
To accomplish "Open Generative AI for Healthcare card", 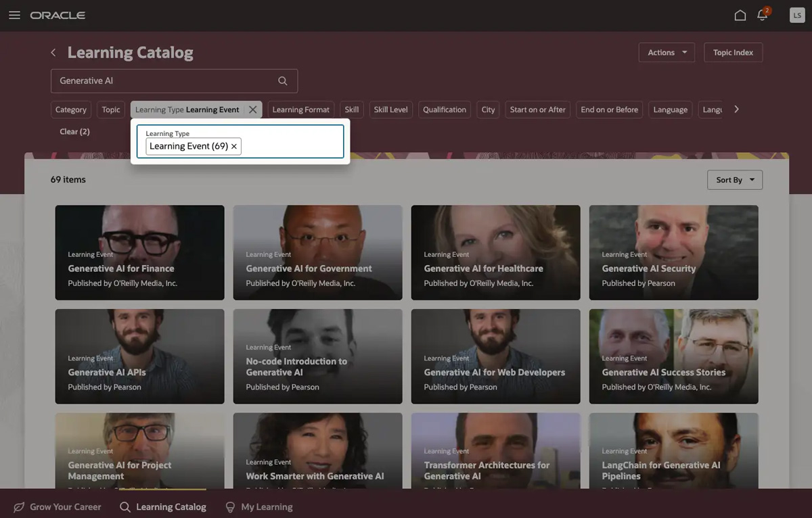I will click(495, 252).
